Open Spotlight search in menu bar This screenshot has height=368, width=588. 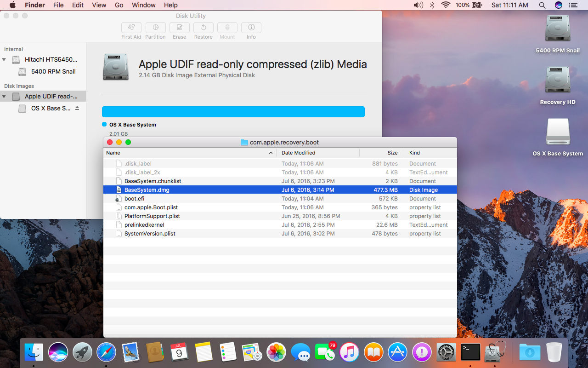pyautogui.click(x=543, y=5)
